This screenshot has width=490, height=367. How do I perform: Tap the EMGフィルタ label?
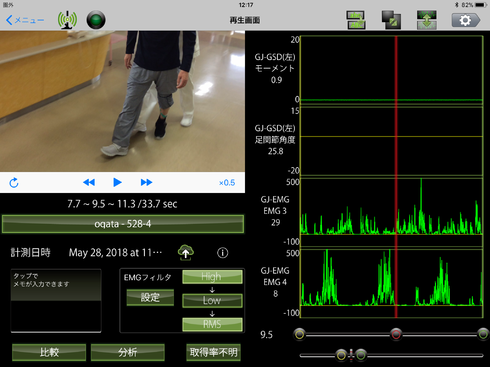(147, 277)
